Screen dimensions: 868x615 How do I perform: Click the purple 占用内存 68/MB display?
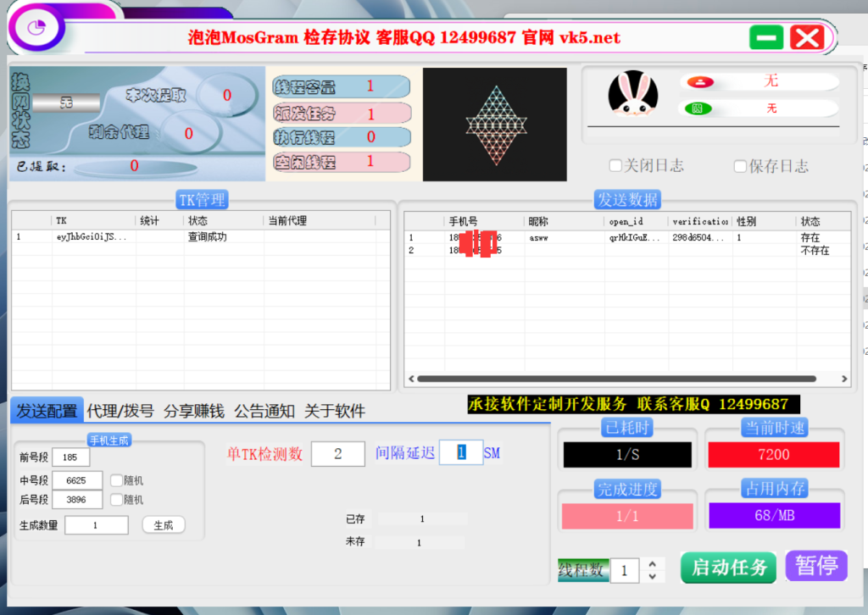coord(774,515)
